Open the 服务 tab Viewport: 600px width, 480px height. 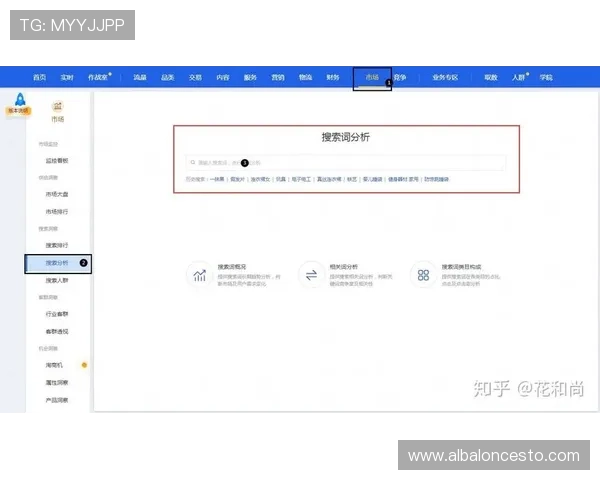pos(250,77)
